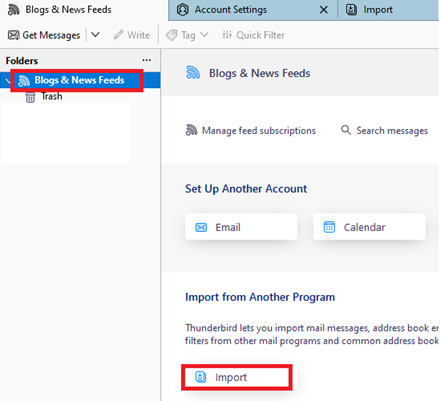440x401 pixels.
Task: Click the Account Settings tab icon
Action: (182, 10)
